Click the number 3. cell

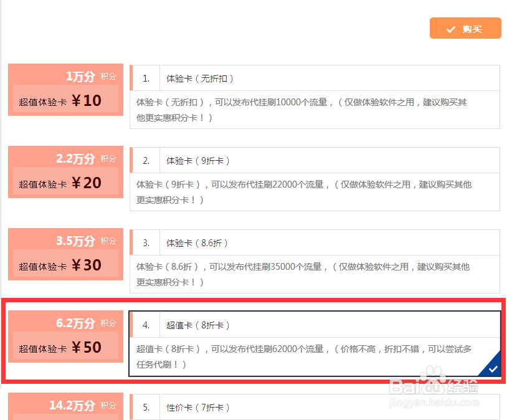tap(146, 242)
